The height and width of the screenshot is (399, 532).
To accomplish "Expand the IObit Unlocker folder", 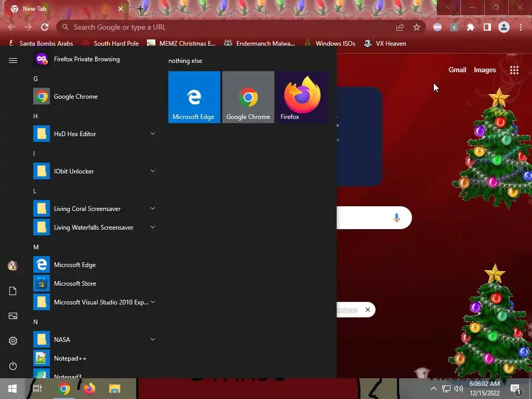I will tap(95, 171).
